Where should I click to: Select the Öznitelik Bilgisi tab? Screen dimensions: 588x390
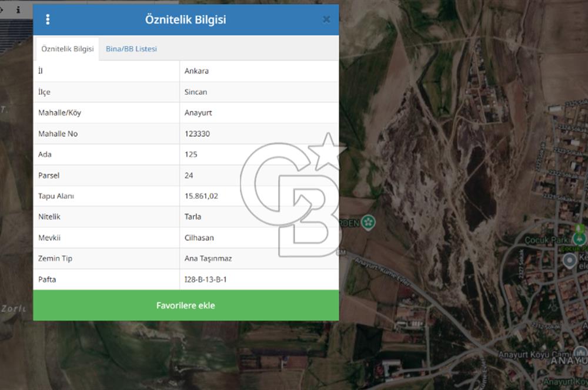pyautogui.click(x=68, y=49)
